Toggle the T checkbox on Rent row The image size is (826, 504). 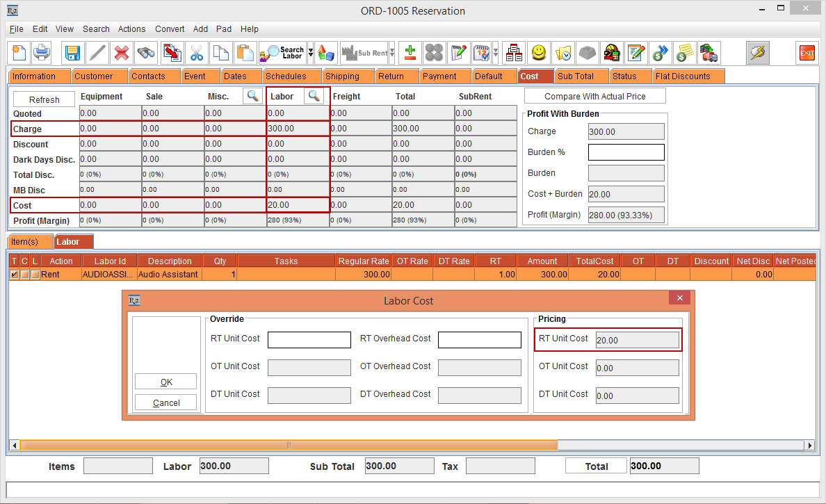point(14,275)
